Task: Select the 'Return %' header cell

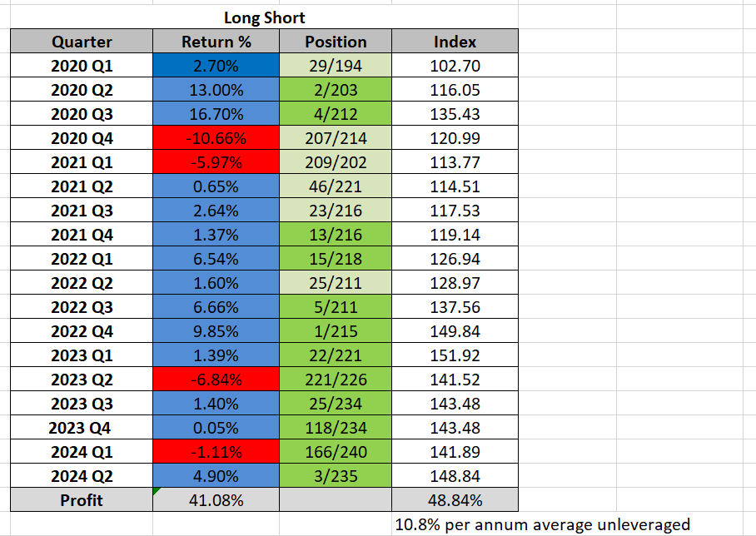Action: point(216,42)
